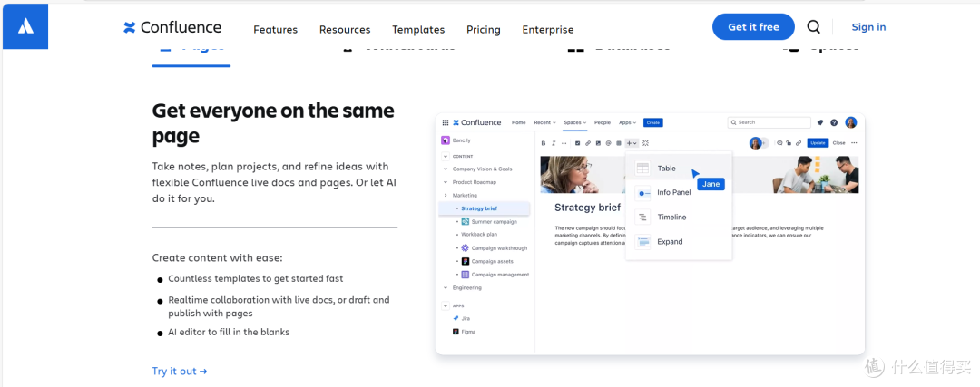Select the Strategy brief page in tree
The height and width of the screenshot is (387, 980).
[x=485, y=208]
